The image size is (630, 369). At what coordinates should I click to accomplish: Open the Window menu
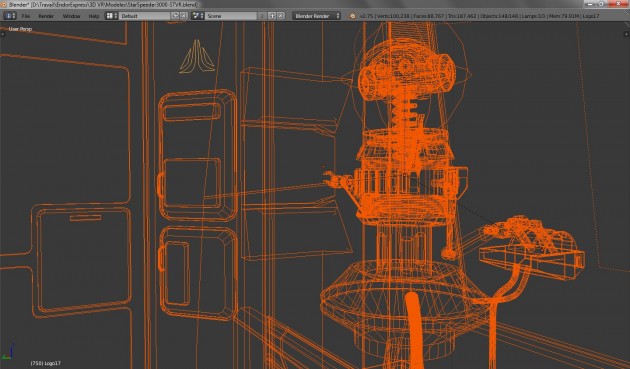[72, 16]
